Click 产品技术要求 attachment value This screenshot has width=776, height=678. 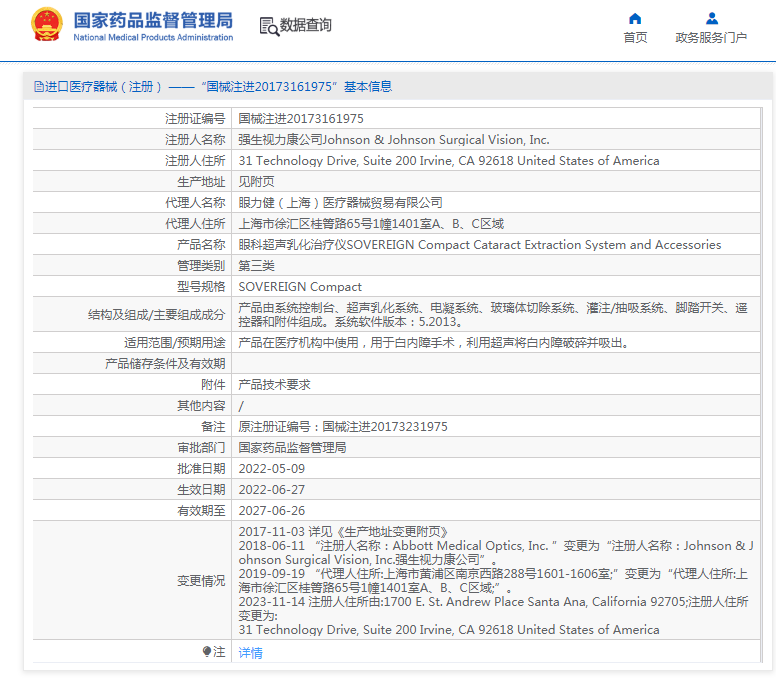pos(275,385)
